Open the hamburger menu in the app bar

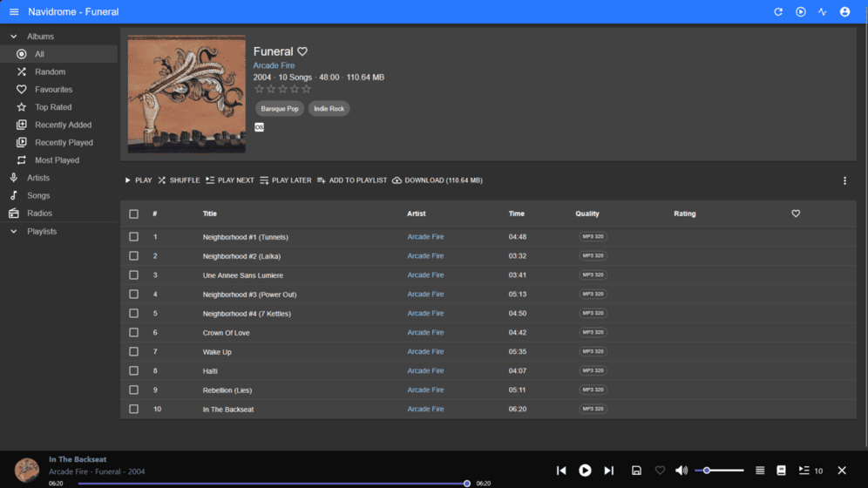pyautogui.click(x=14, y=12)
